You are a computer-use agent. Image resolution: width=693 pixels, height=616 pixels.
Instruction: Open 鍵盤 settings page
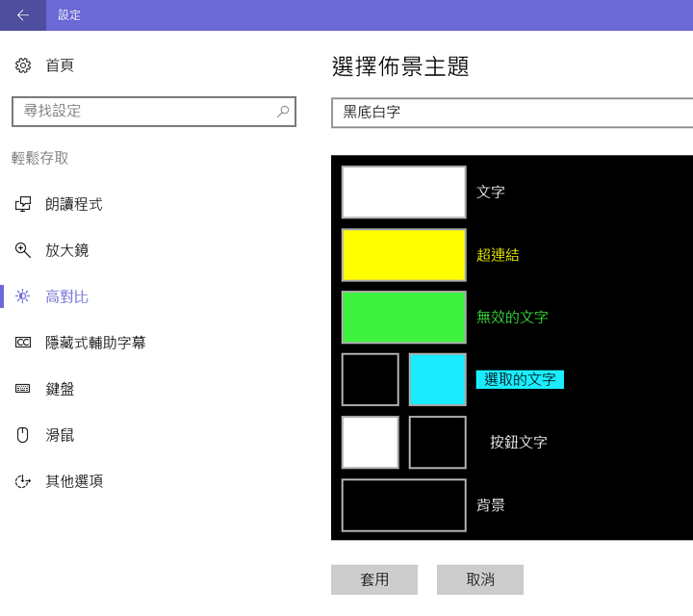60,389
